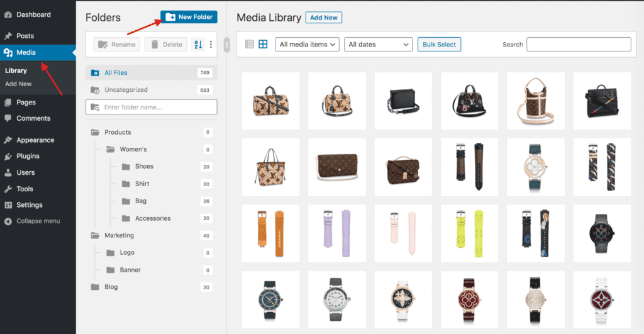The height and width of the screenshot is (334, 644).
Task: Select the brown monogram clutch wallet thumbnail
Action: (337, 167)
